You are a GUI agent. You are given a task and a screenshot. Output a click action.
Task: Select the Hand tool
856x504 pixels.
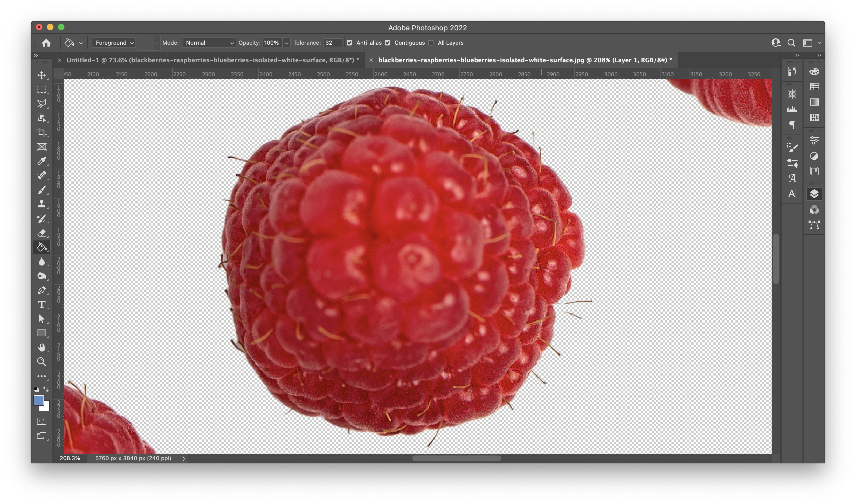[42, 347]
